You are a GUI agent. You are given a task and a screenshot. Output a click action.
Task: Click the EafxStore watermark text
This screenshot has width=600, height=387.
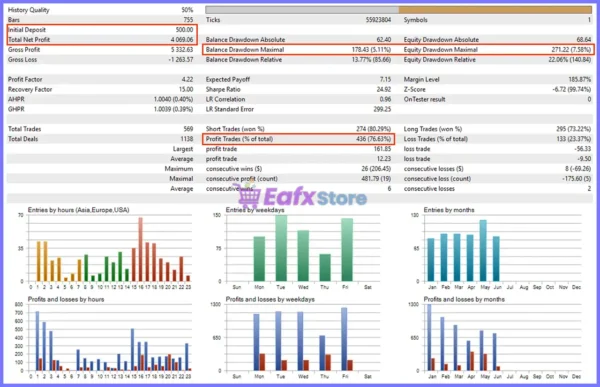point(315,198)
